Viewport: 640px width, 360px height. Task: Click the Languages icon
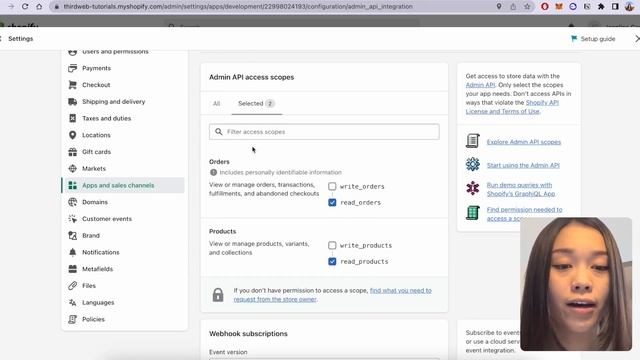73,302
